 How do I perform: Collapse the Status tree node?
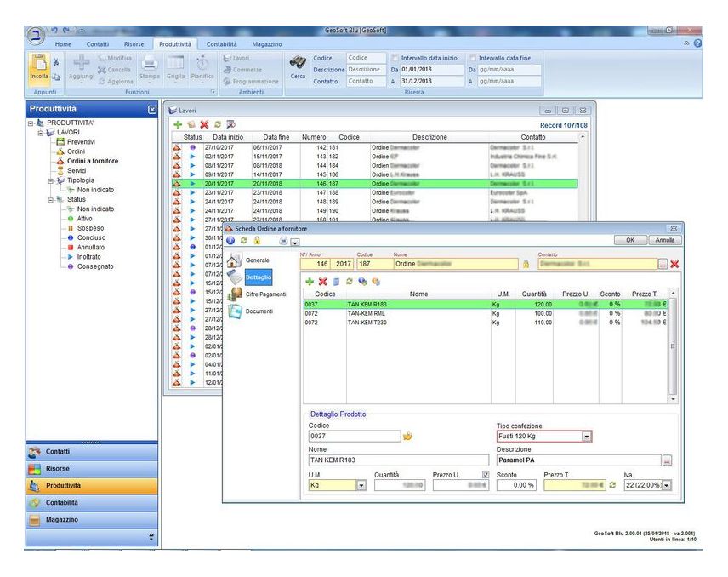(x=51, y=200)
